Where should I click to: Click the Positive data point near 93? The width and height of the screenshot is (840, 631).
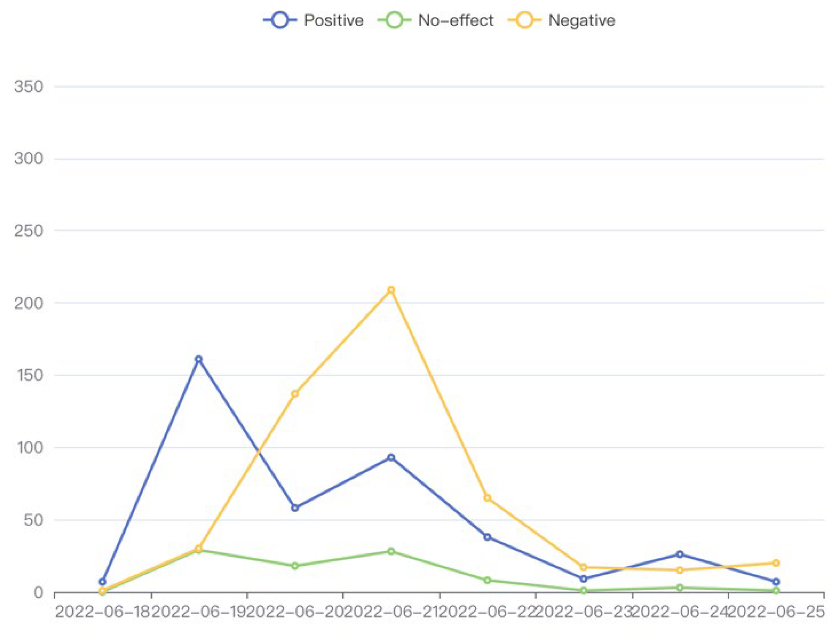[x=391, y=457]
